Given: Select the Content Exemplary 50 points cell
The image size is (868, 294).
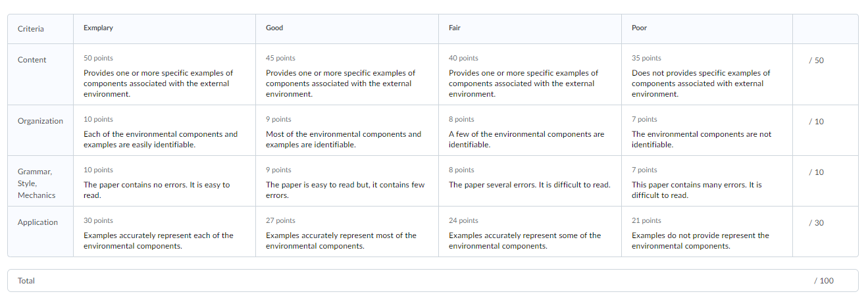Looking at the screenshot, I should coord(164,74).
